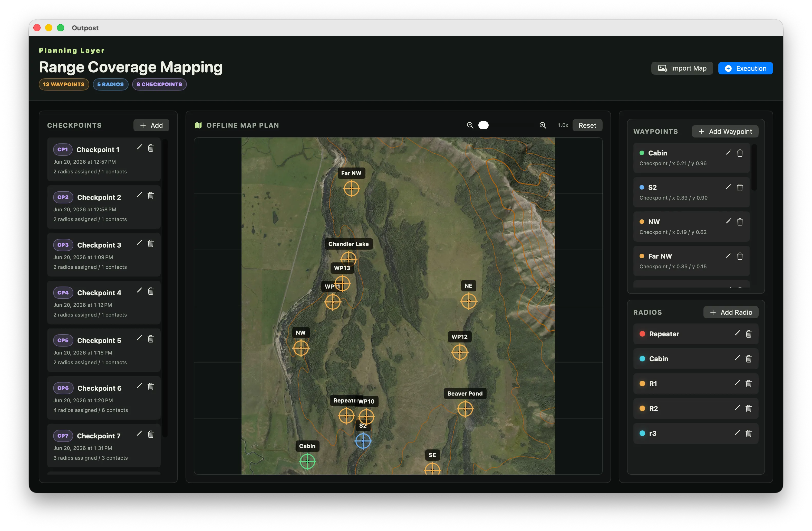Select the NE crosshair marker on map
This screenshot has width=812, height=531.
tap(469, 301)
